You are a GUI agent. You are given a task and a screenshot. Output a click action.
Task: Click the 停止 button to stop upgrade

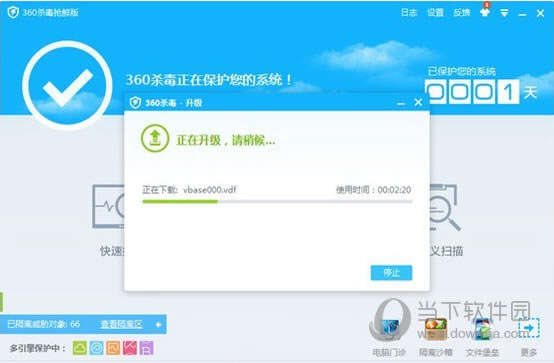[391, 273]
